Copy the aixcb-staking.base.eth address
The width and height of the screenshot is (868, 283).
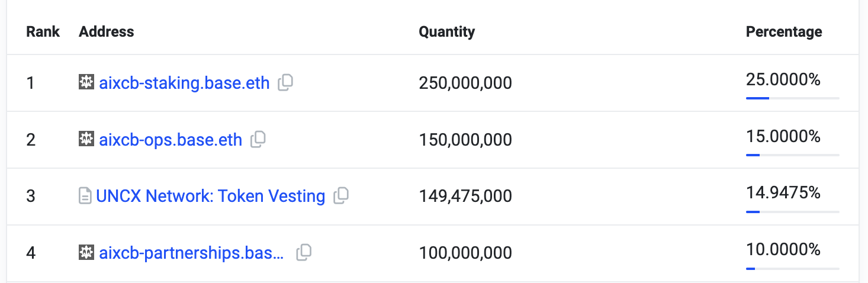pyautogui.click(x=286, y=83)
